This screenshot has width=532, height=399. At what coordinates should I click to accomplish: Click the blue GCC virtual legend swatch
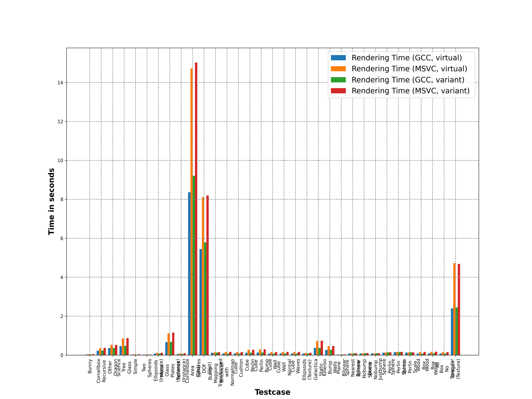point(338,58)
